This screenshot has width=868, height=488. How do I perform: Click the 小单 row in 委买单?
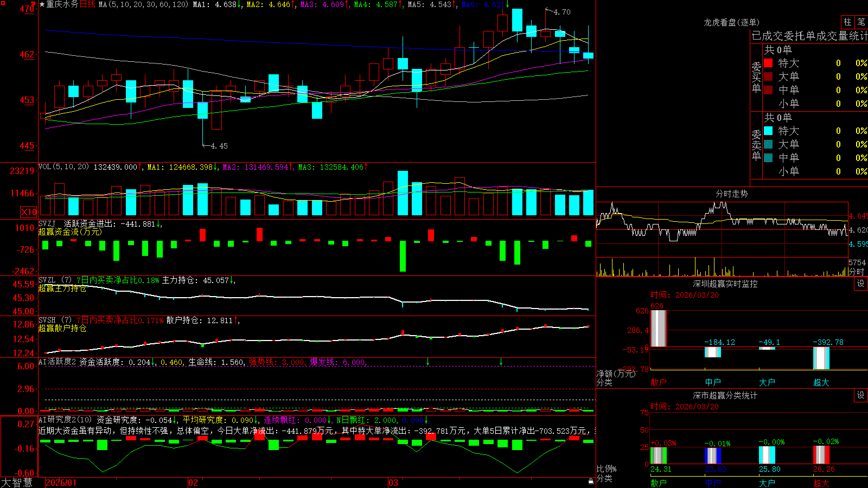tap(815, 104)
